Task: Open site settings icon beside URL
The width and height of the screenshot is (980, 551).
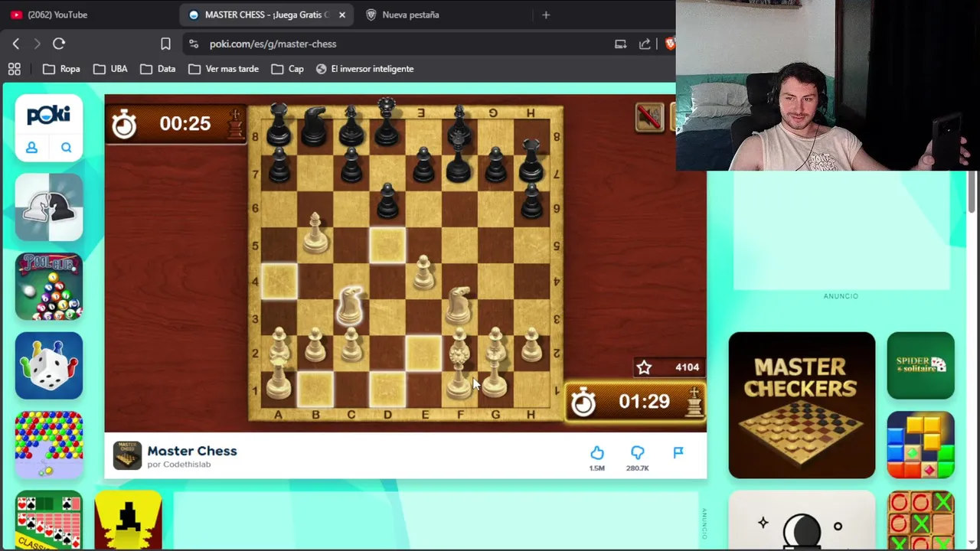Action: 193,44
